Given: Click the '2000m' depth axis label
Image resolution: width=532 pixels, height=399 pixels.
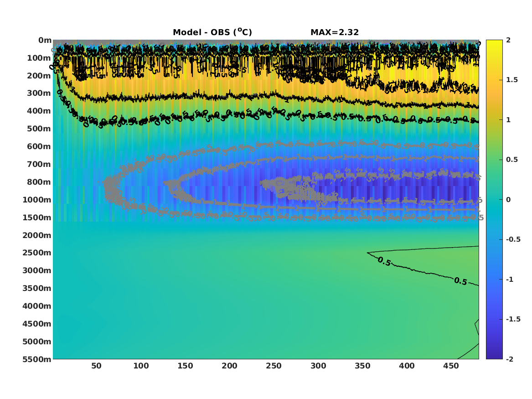Looking at the screenshot, I should click(37, 235).
